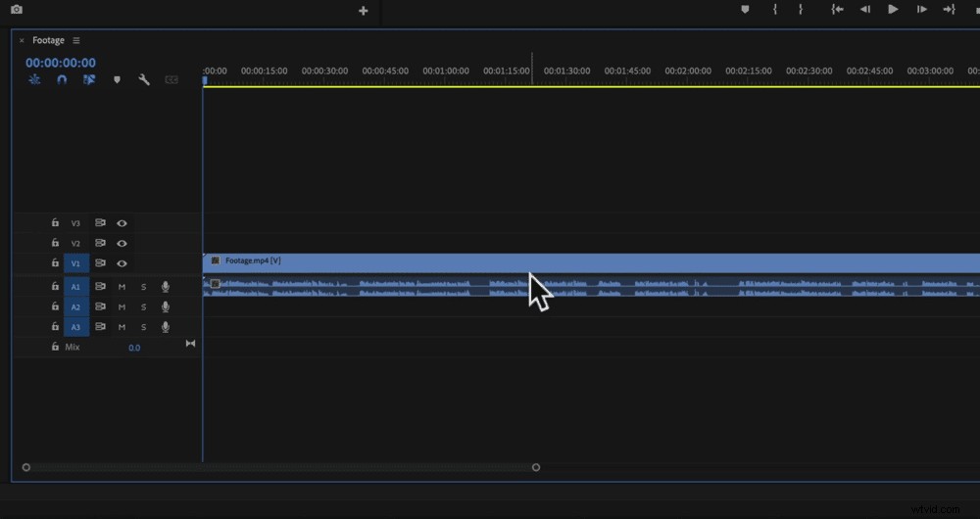Toggle insert sequences as nests option

[x=34, y=80]
